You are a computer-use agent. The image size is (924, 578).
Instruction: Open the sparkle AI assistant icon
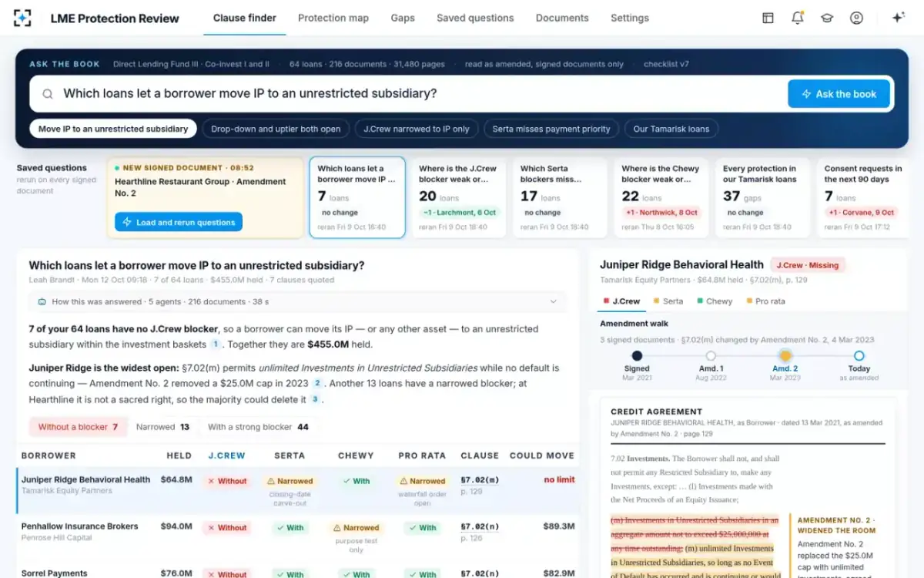(x=898, y=18)
